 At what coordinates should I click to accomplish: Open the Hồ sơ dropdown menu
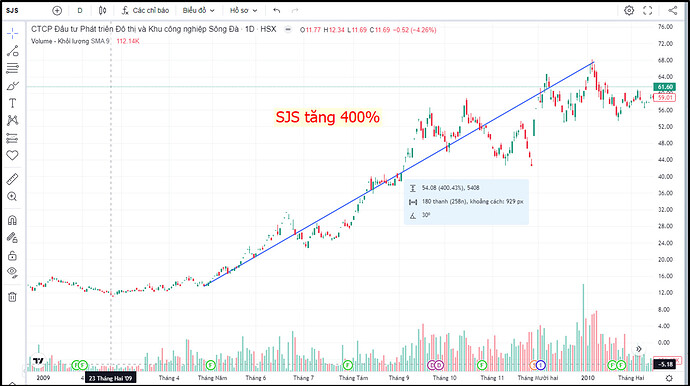pyautogui.click(x=243, y=10)
